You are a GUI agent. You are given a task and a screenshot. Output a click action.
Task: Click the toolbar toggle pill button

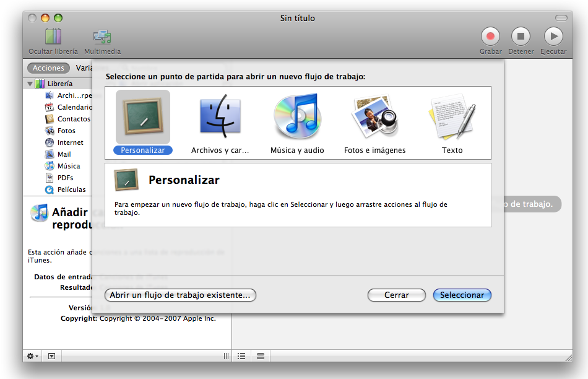[561, 18]
